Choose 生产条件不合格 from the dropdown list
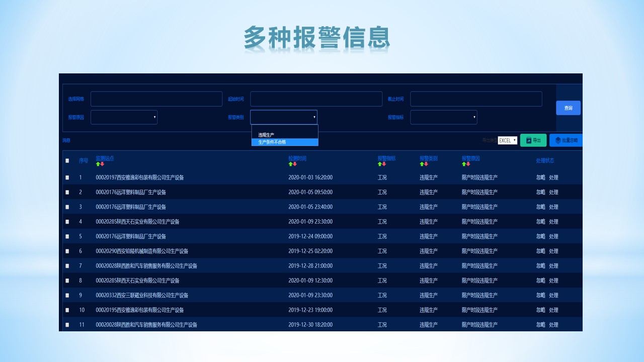This screenshot has width=644, height=362. 285,142
